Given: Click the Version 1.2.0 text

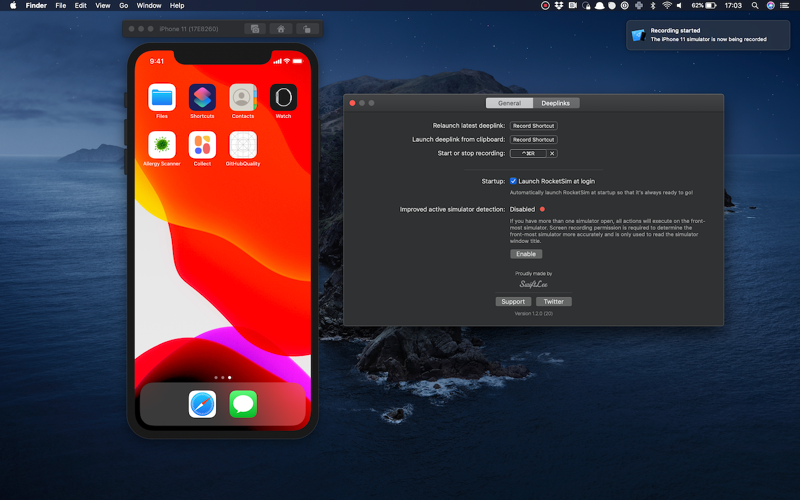Looking at the screenshot, I should click(534, 314).
